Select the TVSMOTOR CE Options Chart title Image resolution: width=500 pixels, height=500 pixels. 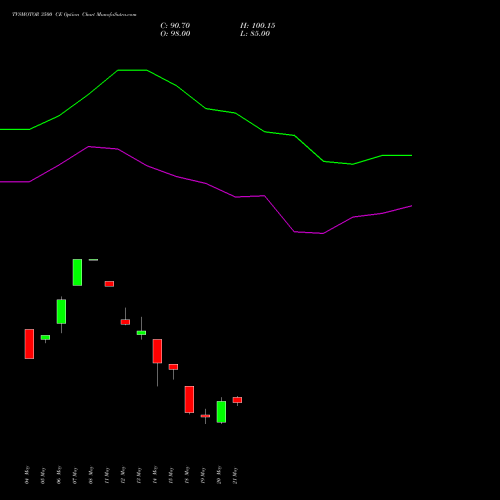click(74, 15)
